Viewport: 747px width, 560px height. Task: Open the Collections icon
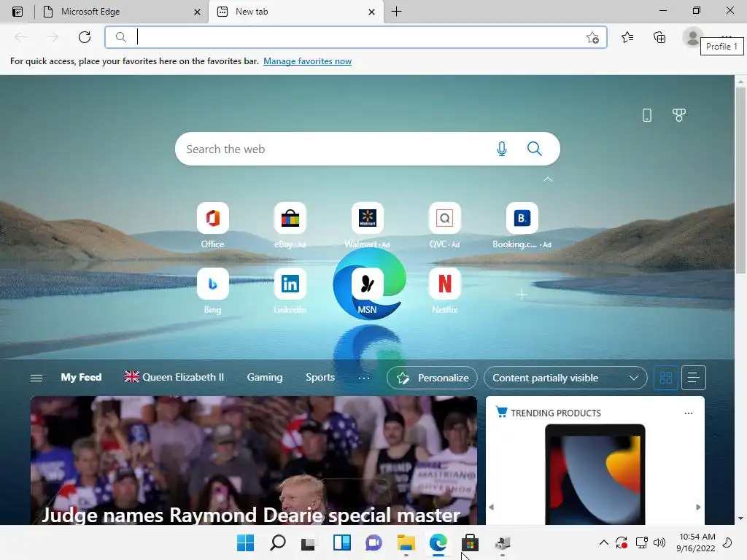(659, 37)
